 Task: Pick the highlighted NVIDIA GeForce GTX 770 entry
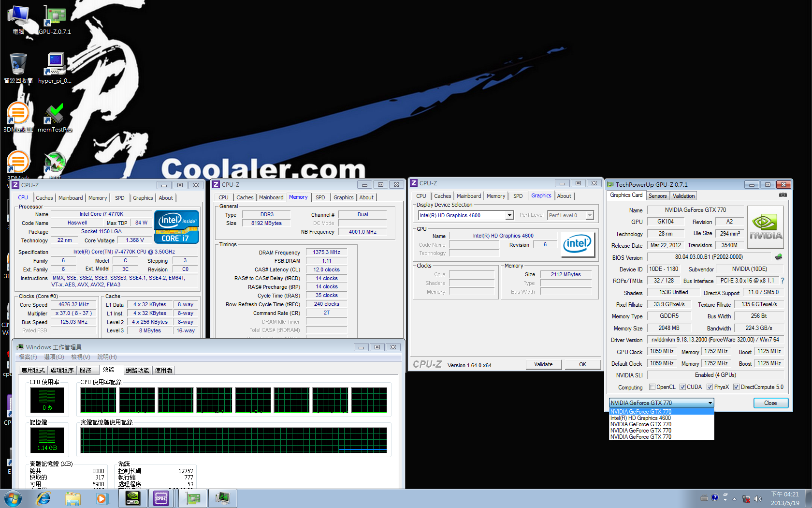(x=661, y=412)
